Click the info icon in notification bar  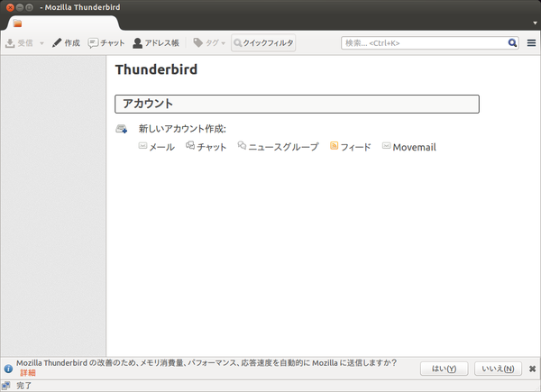[8, 369]
